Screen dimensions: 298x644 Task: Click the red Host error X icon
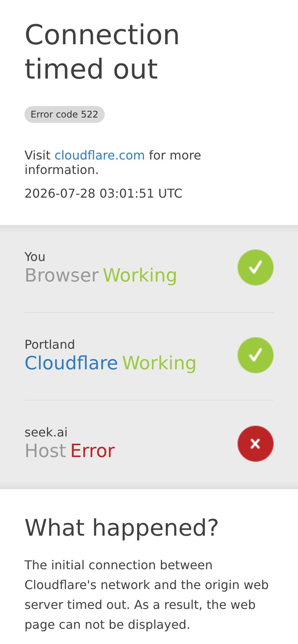256,444
